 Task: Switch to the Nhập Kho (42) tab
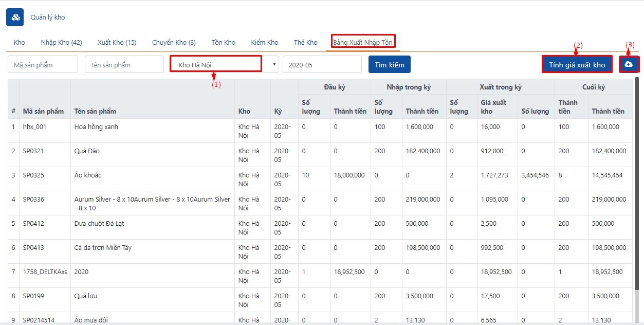click(61, 42)
